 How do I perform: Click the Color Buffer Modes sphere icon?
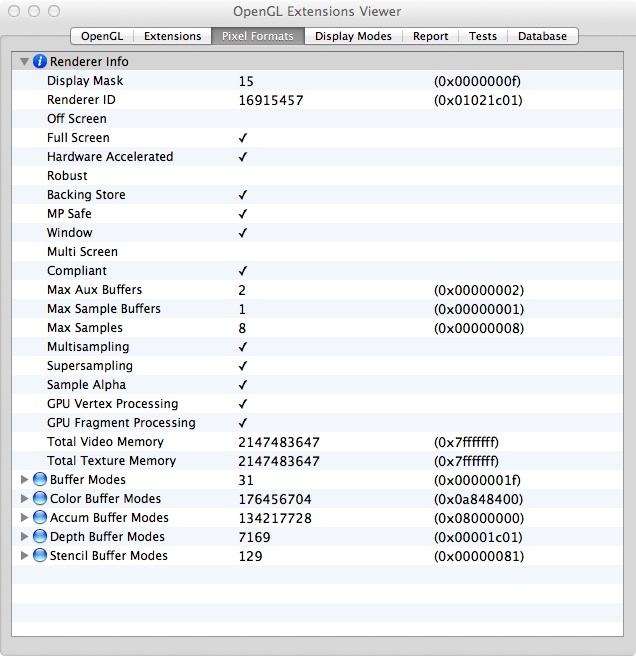pyautogui.click(x=40, y=498)
